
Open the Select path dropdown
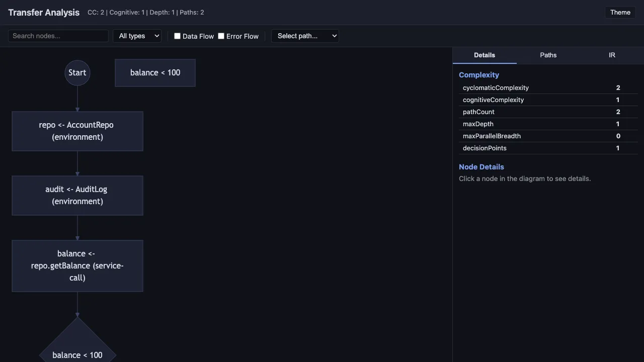pos(304,36)
